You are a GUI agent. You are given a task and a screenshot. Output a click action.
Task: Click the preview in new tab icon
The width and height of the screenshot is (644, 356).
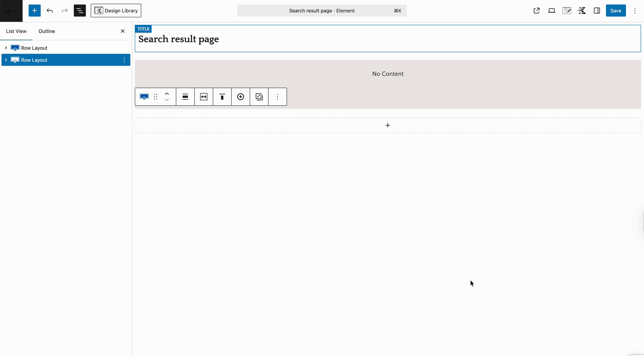tap(536, 11)
